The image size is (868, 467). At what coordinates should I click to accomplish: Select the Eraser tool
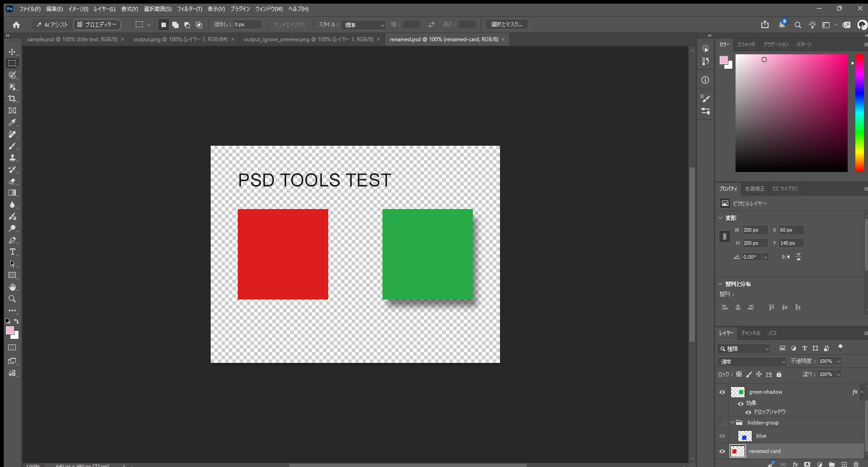click(x=12, y=181)
